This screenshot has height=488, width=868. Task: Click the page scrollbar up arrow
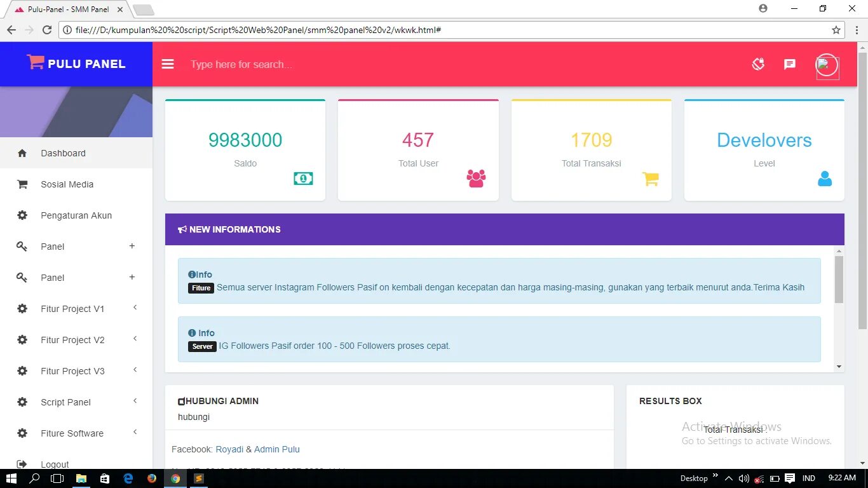[862, 47]
